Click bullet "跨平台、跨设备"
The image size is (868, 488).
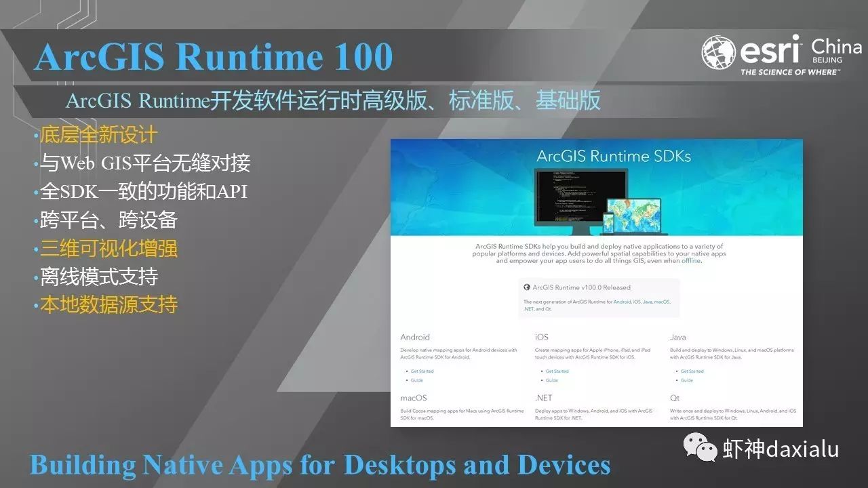point(108,220)
